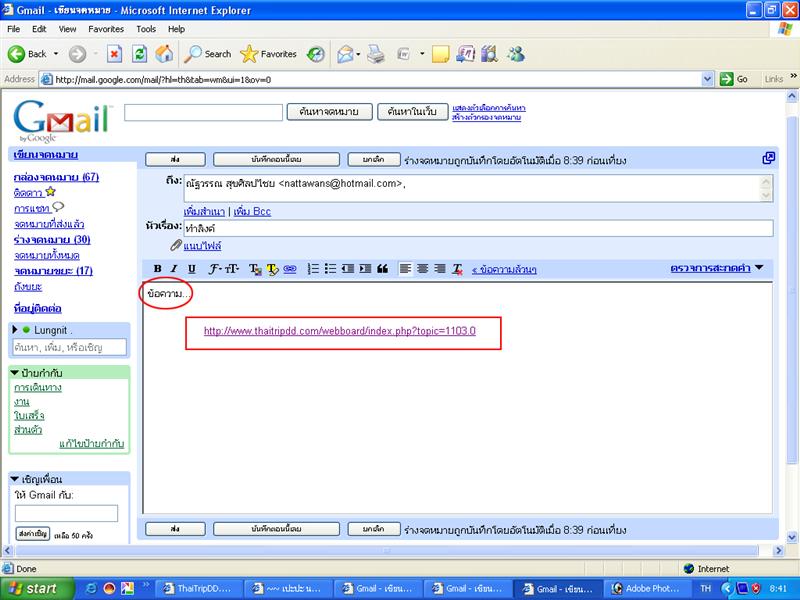Screen dimensions: 800x600
Task: Open the Tools menu
Action: point(146,29)
